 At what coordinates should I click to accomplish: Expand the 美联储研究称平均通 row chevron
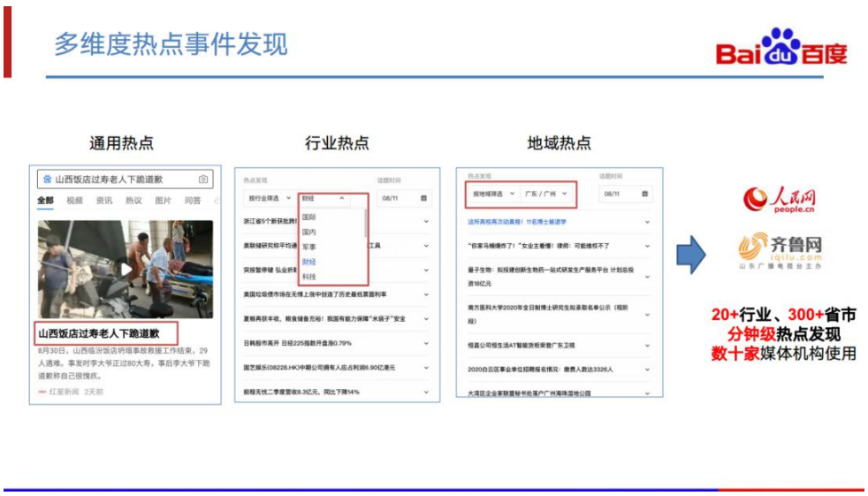(x=426, y=246)
